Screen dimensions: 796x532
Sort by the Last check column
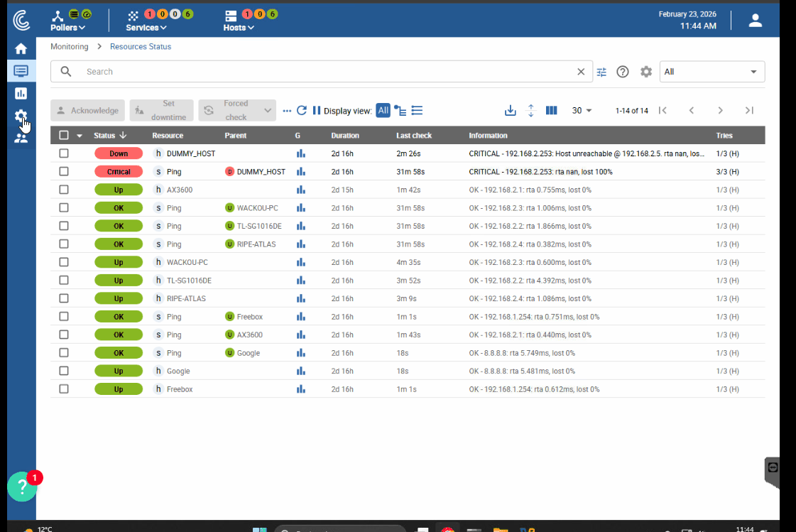pyautogui.click(x=414, y=136)
